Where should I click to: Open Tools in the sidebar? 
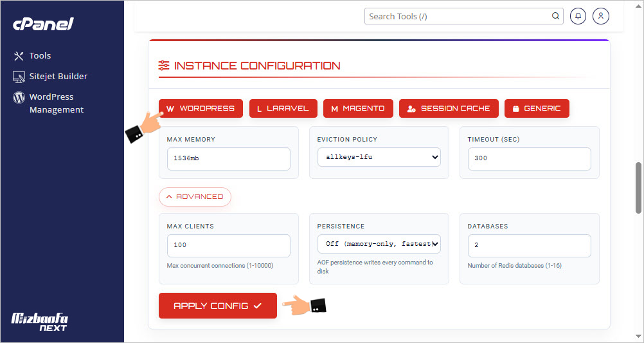coord(40,55)
